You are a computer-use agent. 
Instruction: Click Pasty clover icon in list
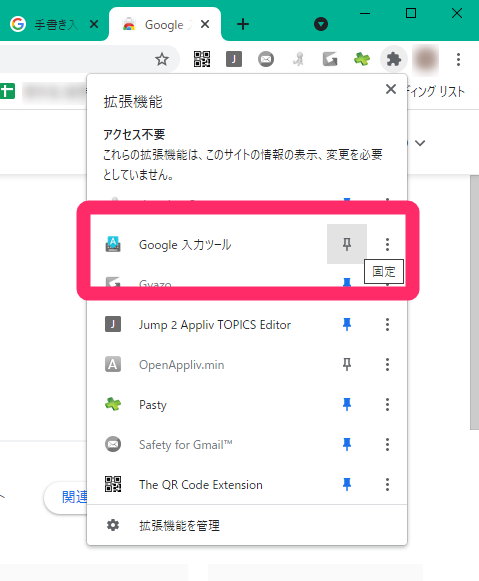[113, 404]
